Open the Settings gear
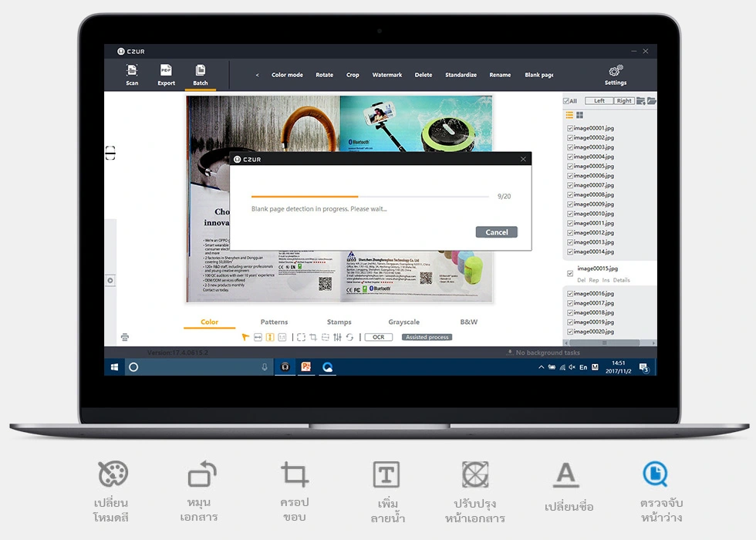 point(616,75)
